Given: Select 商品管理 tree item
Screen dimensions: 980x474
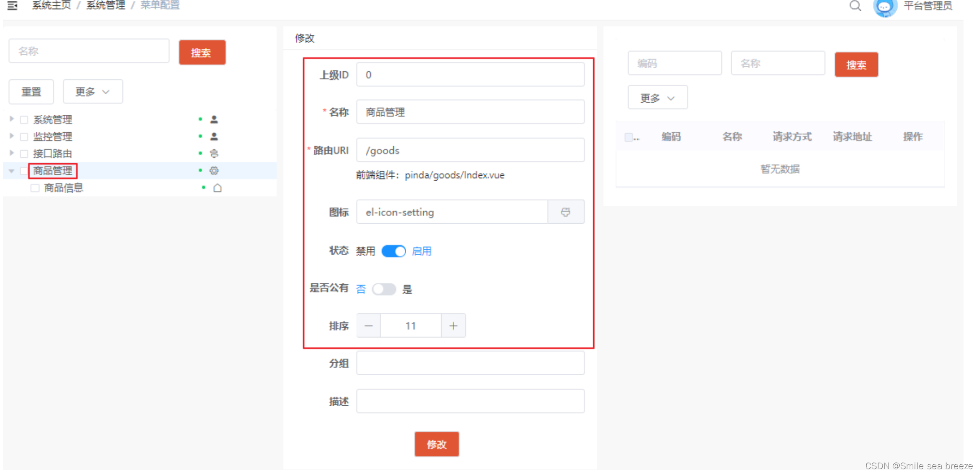Looking at the screenshot, I should (x=53, y=171).
